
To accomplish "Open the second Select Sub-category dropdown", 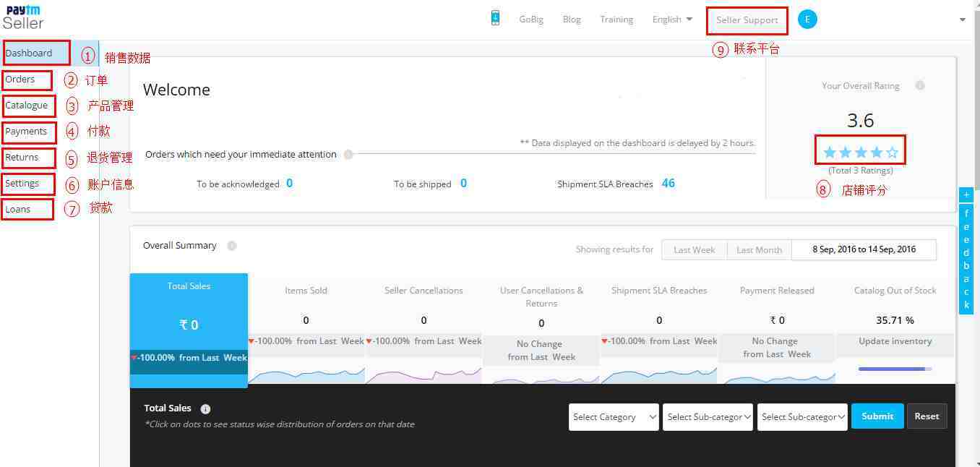I will 802,417.
